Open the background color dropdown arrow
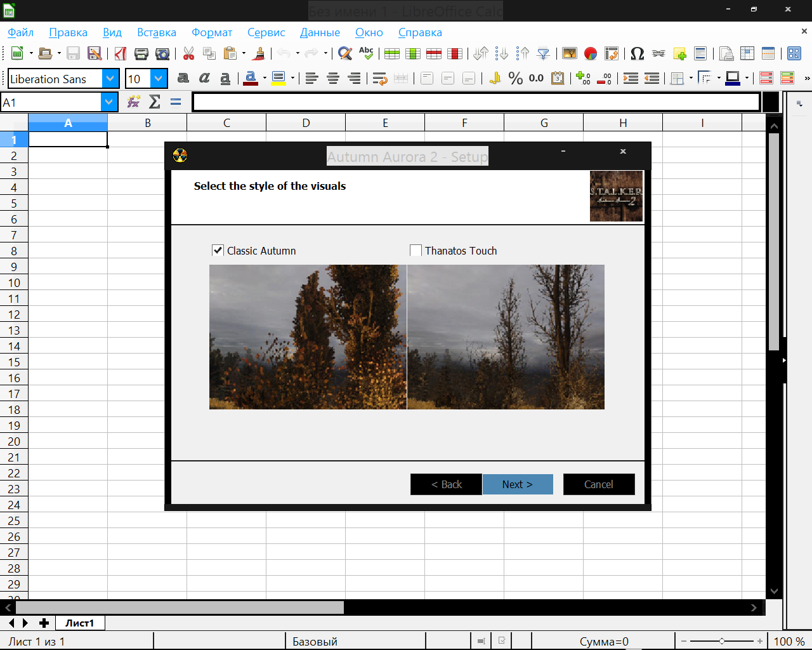Image resolution: width=812 pixels, height=650 pixels. pos(293,78)
